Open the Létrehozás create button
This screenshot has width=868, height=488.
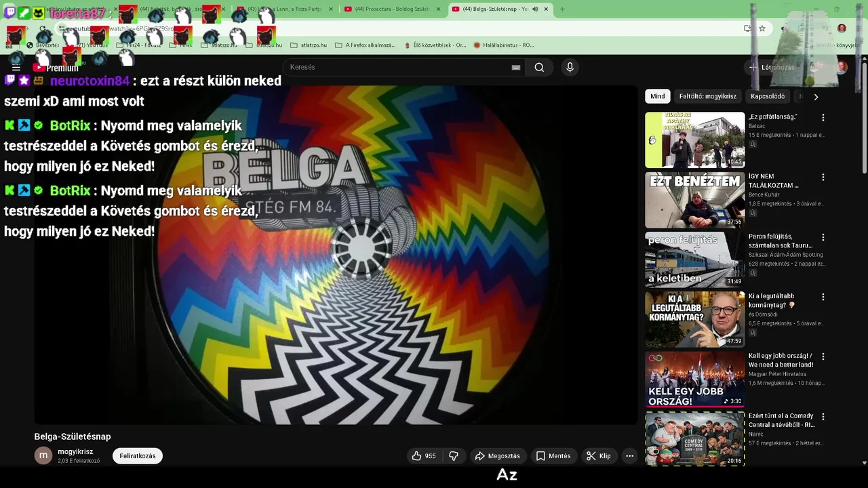[x=772, y=67]
